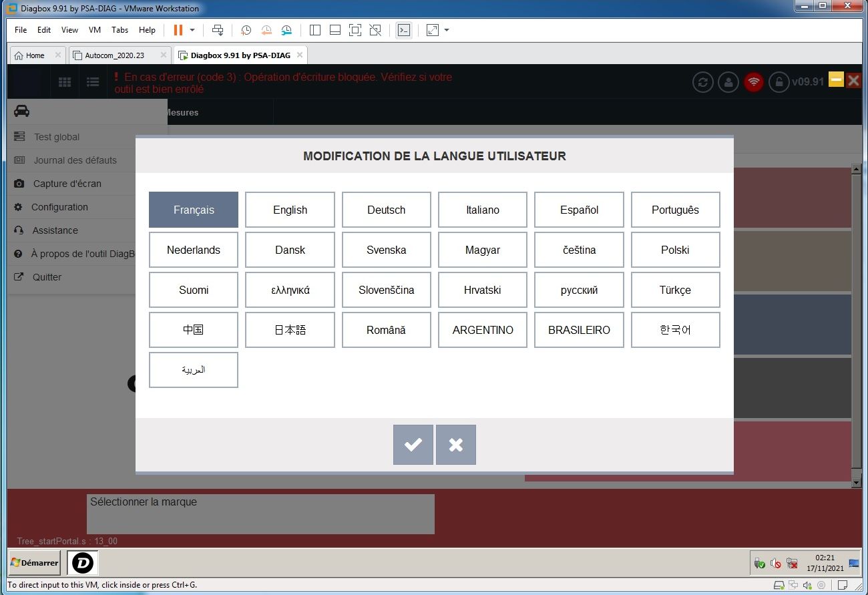Click the red wifi status icon

tap(753, 82)
